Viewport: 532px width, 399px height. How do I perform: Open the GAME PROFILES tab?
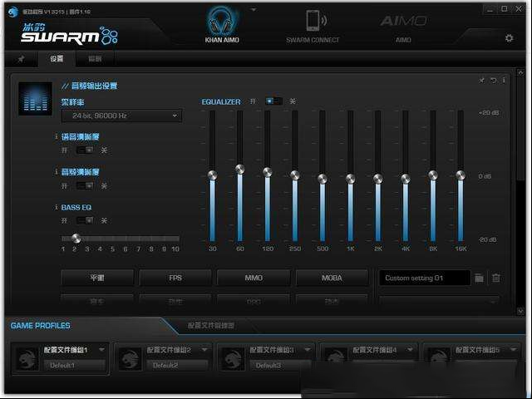coord(41,326)
